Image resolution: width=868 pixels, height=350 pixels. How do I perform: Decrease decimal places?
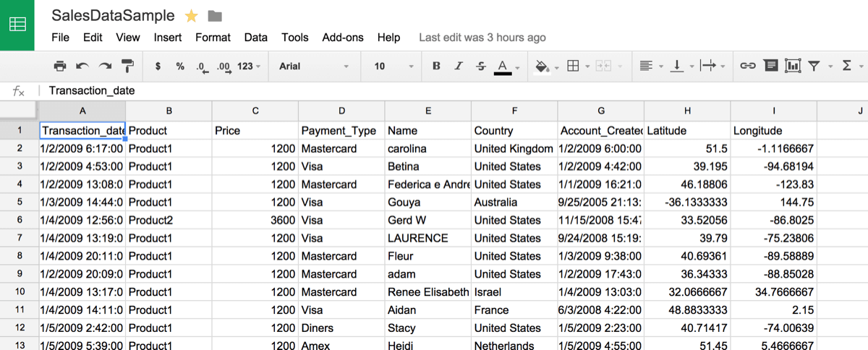click(203, 67)
